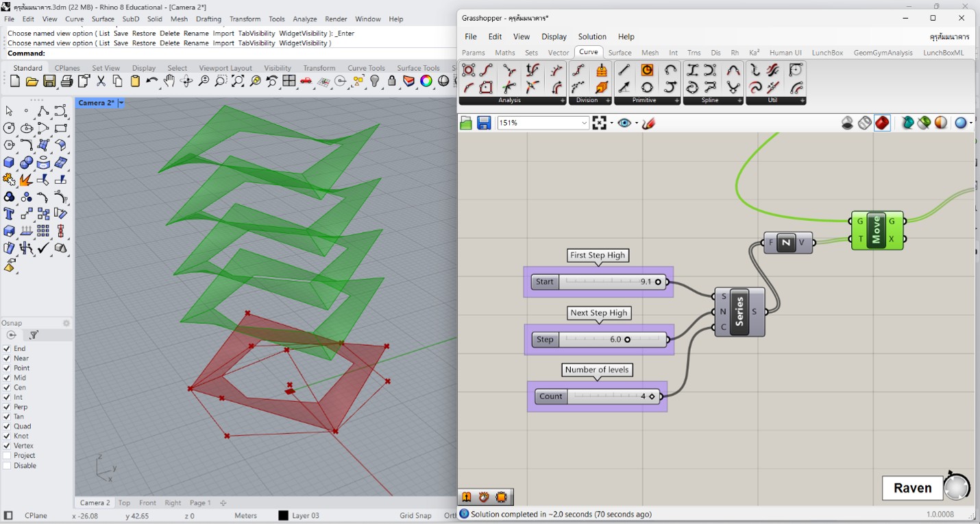Click the Series component in Grasshopper canvas
980x524 pixels.
coord(739,312)
